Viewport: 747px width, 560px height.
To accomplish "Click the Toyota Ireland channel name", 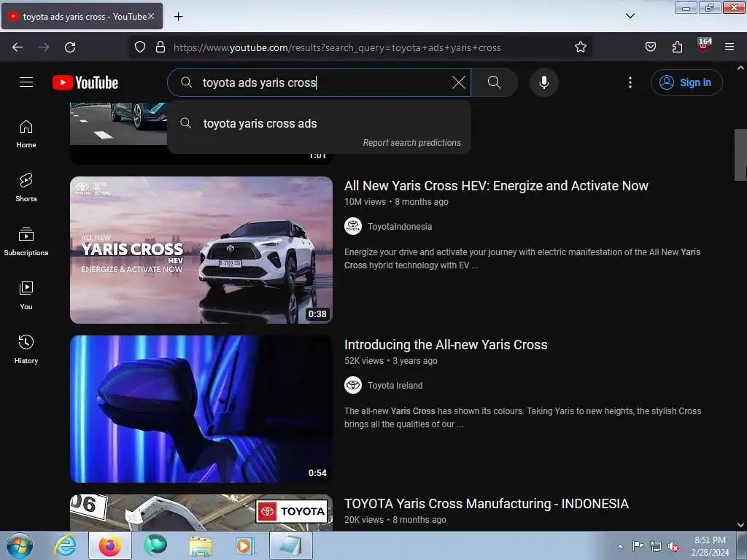I will coord(395,386).
